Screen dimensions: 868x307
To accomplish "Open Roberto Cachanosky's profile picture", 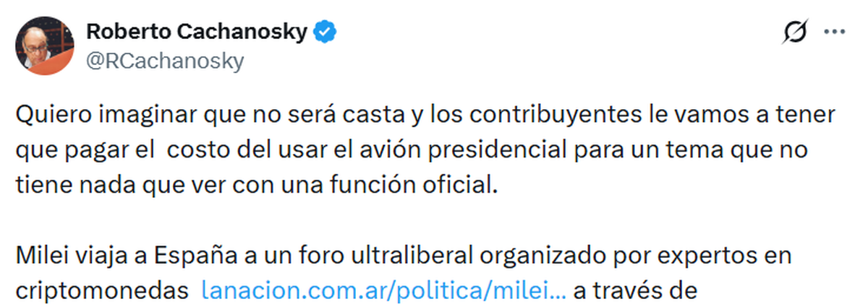I will coord(44,46).
